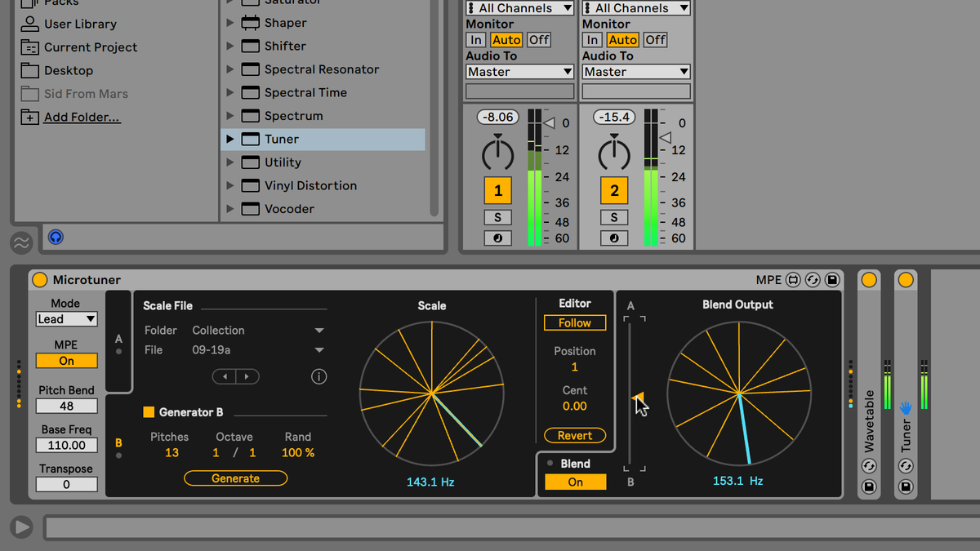Click the browser preview headphones icon
This screenshot has height=551, width=980.
[x=56, y=237]
